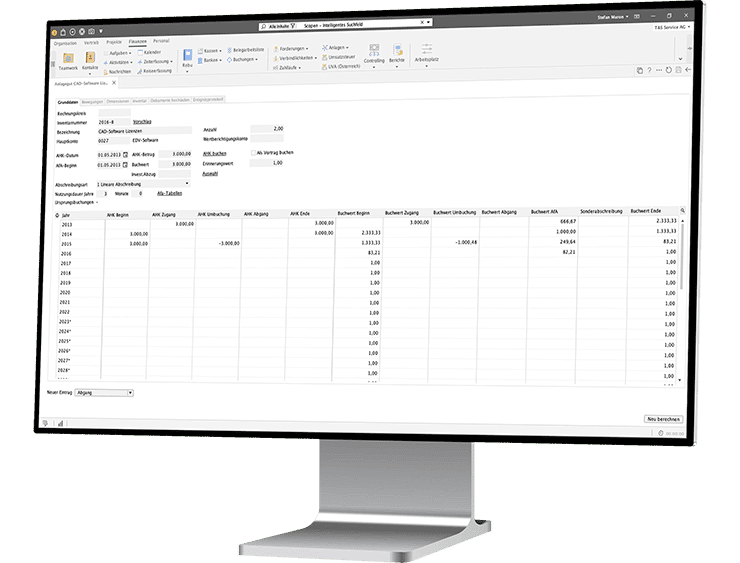Close the Anlagegut CAD-Software document tab
Screen dimensions: 740x563
(x=114, y=83)
